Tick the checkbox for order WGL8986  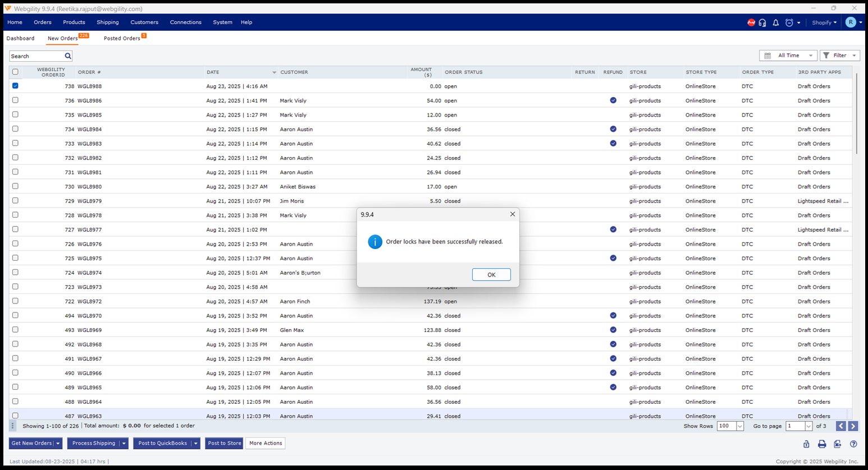point(15,100)
